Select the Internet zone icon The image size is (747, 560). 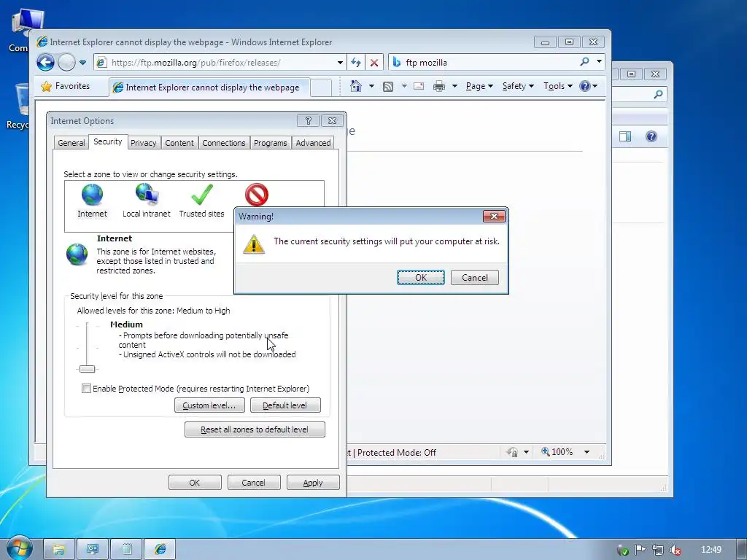click(92, 201)
